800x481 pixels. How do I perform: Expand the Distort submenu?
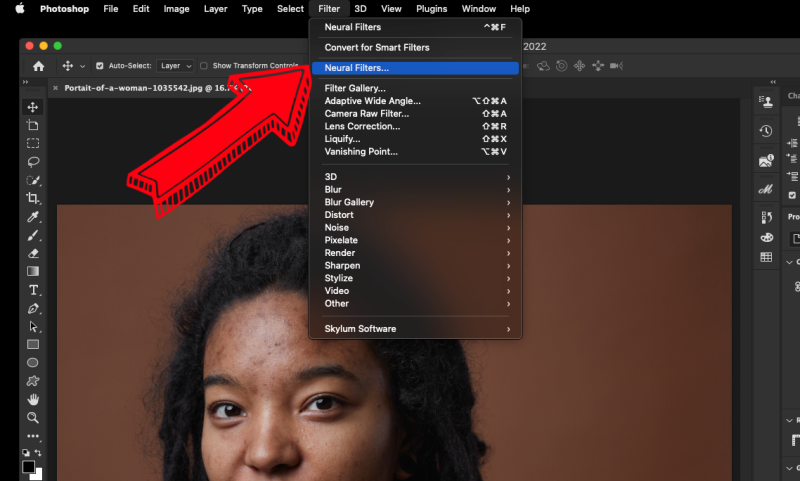click(x=416, y=215)
